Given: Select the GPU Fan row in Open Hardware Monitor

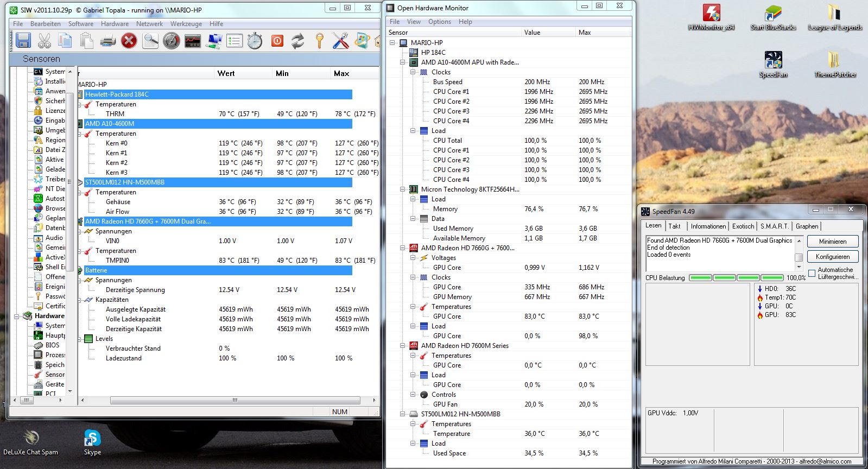Looking at the screenshot, I should click(x=509, y=404).
